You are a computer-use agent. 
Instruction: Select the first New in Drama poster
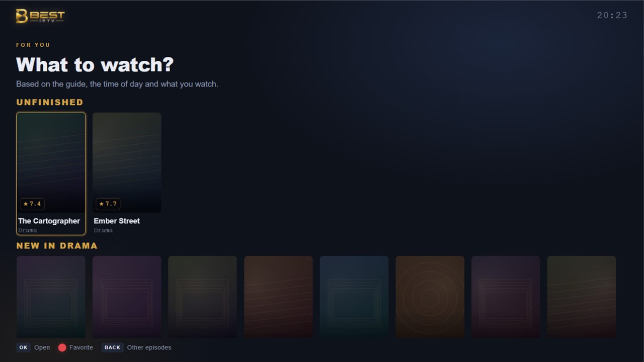pos(51,297)
